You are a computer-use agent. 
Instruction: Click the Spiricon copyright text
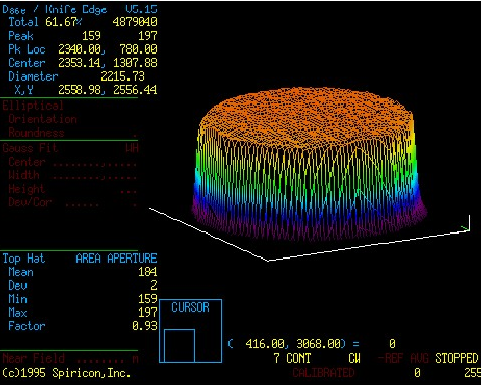[x=66, y=373]
